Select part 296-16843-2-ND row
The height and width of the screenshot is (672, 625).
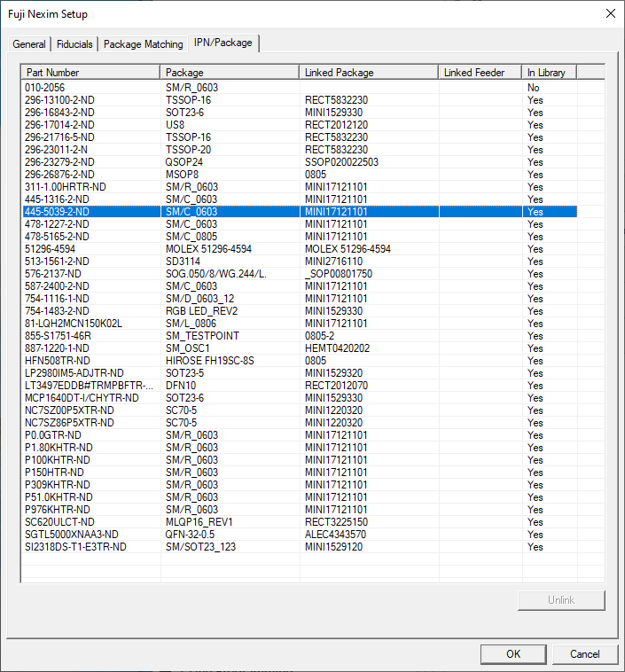(300, 113)
